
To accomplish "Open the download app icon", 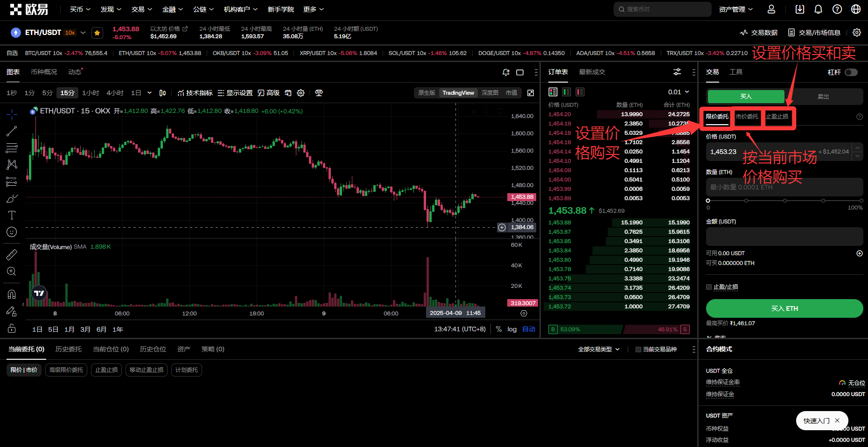I will point(800,9).
